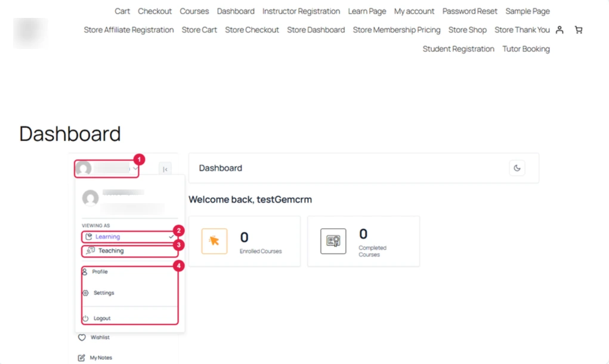Click the Dashboard panel header text
Viewport: 609px width, 364px height.
220,168
